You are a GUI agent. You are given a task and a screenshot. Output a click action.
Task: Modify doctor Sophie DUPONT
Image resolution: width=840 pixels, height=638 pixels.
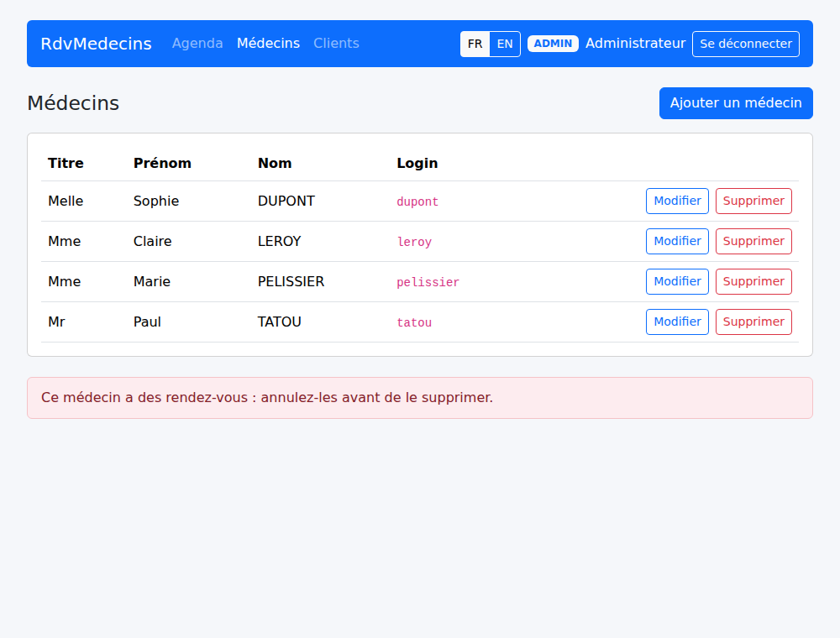click(677, 201)
